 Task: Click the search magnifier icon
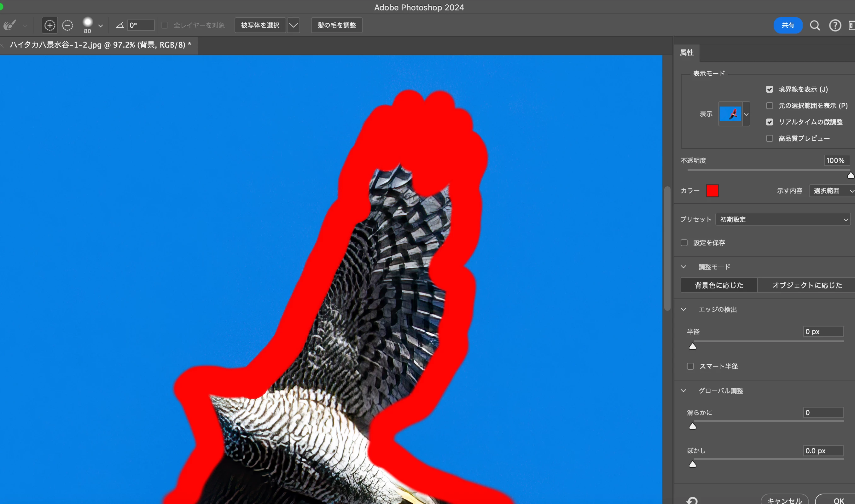(x=815, y=26)
